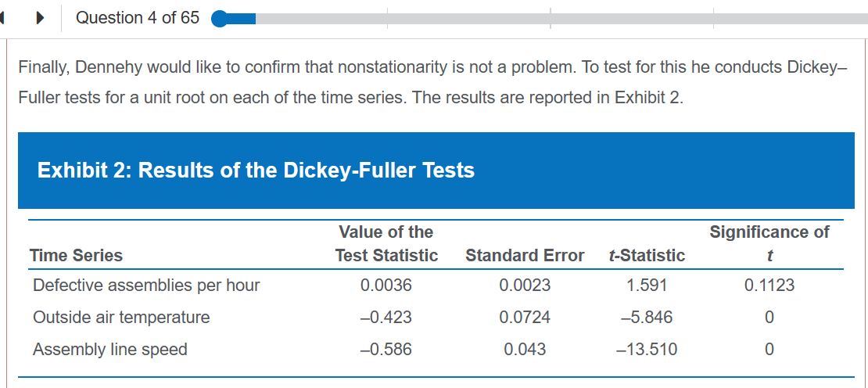
Task: Click the "Standard Error" column header
Action: (x=524, y=255)
